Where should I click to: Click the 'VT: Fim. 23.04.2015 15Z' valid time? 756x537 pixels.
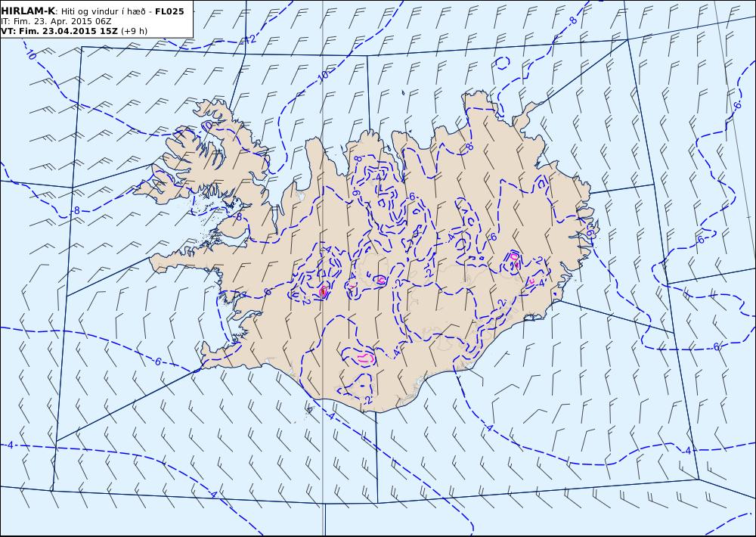click(59, 31)
